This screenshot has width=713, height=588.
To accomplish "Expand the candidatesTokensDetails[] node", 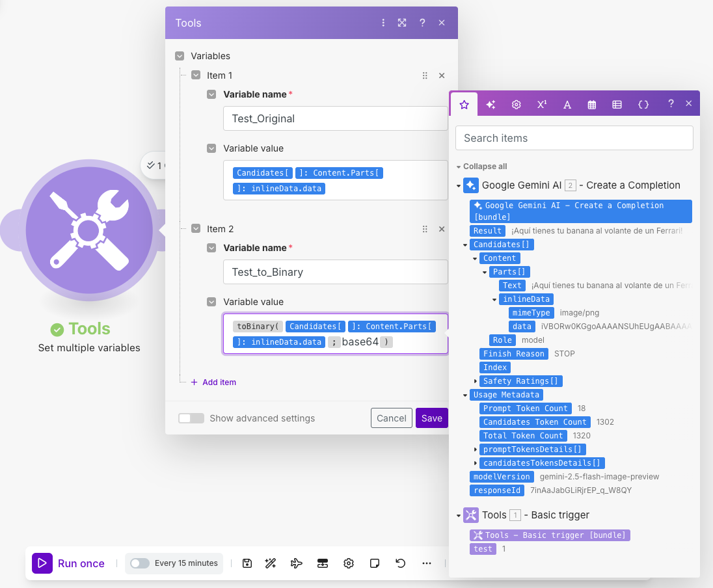I will coord(475,463).
